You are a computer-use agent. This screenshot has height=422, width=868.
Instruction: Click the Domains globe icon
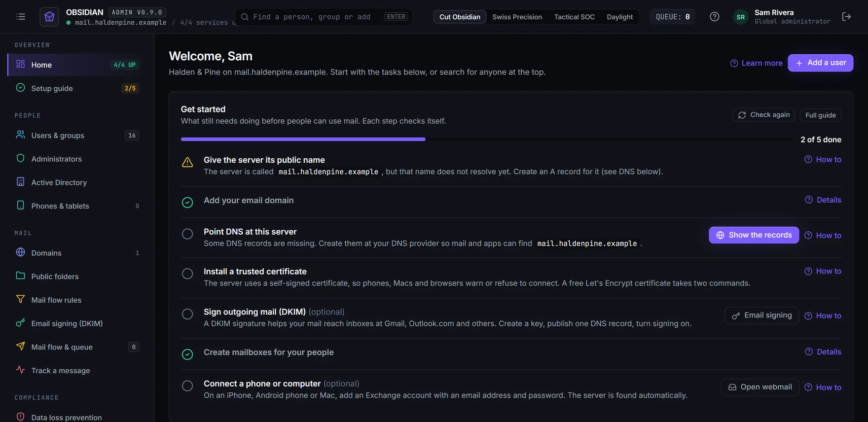click(20, 252)
